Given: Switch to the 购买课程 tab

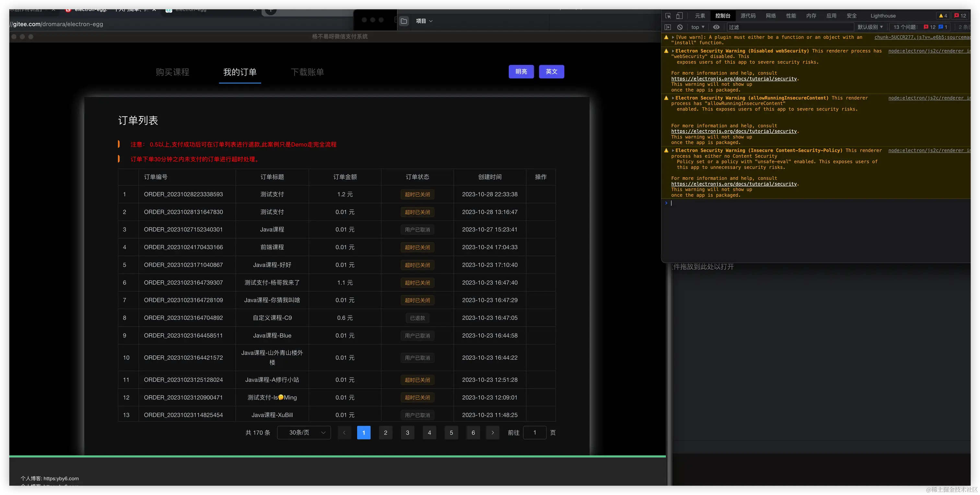Looking at the screenshot, I should [172, 72].
